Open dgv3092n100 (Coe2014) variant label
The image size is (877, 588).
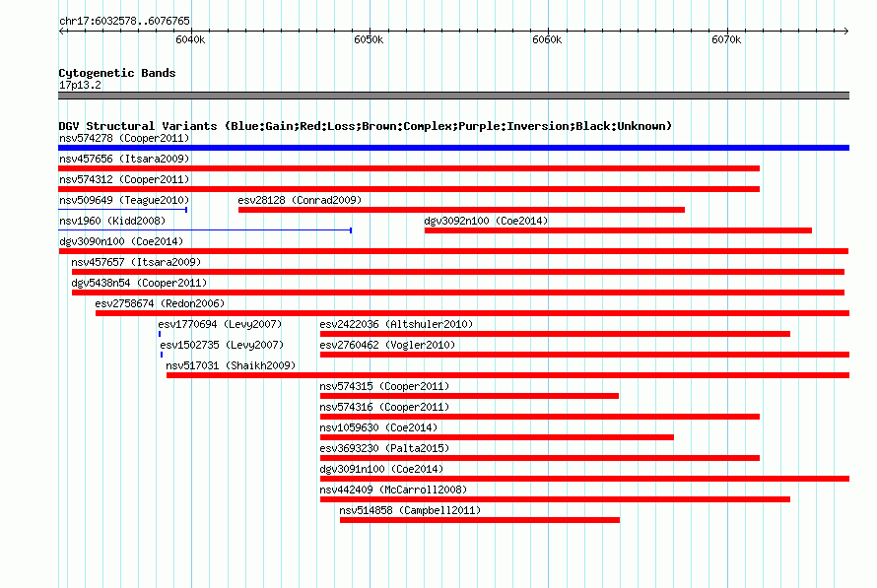pyautogui.click(x=486, y=221)
